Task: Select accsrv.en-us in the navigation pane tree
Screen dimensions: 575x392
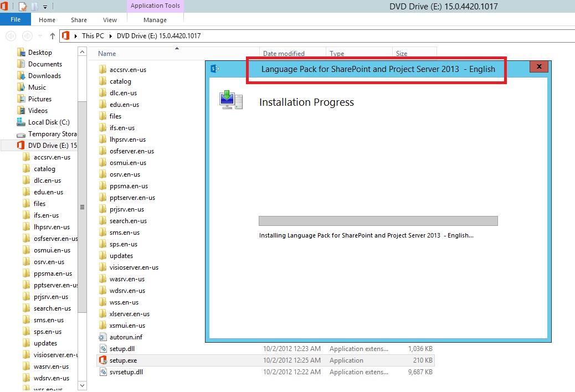Action: pos(52,157)
